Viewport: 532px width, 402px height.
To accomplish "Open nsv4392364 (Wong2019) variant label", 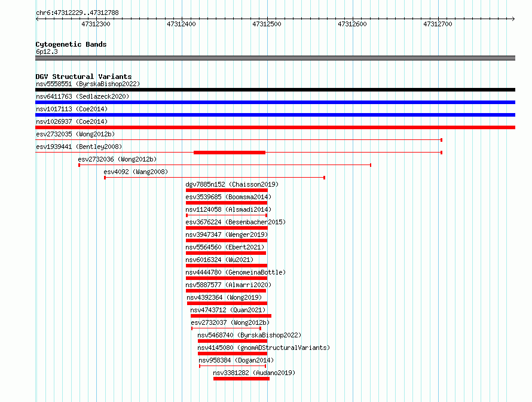I will pos(224,297).
